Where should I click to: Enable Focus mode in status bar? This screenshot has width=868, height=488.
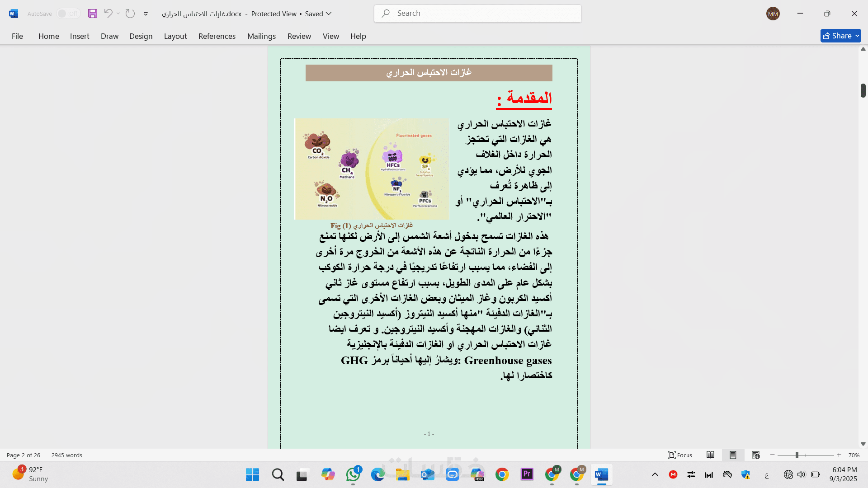coord(680,455)
